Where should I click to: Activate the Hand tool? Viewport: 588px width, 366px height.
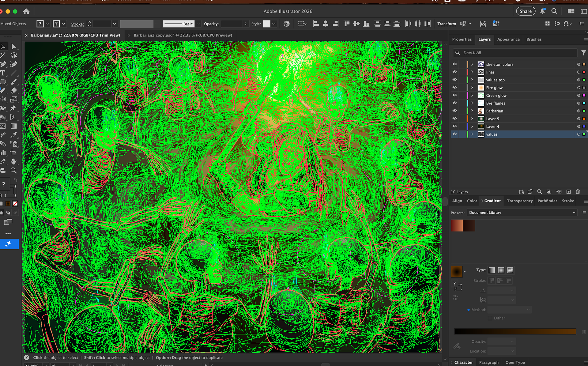[14, 161]
